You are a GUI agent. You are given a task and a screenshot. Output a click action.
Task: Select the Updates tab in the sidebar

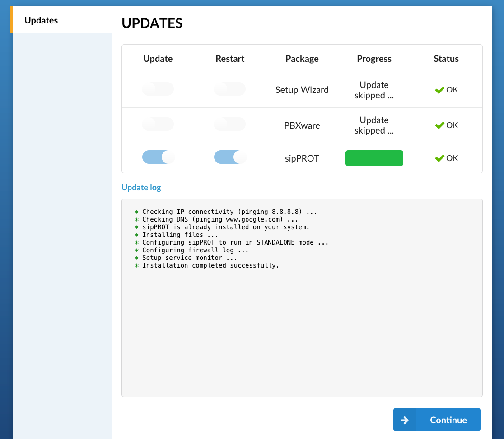41,20
